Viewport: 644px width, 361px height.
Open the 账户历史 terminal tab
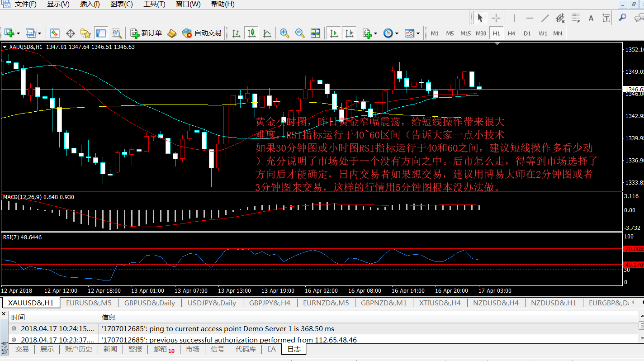[78, 349]
